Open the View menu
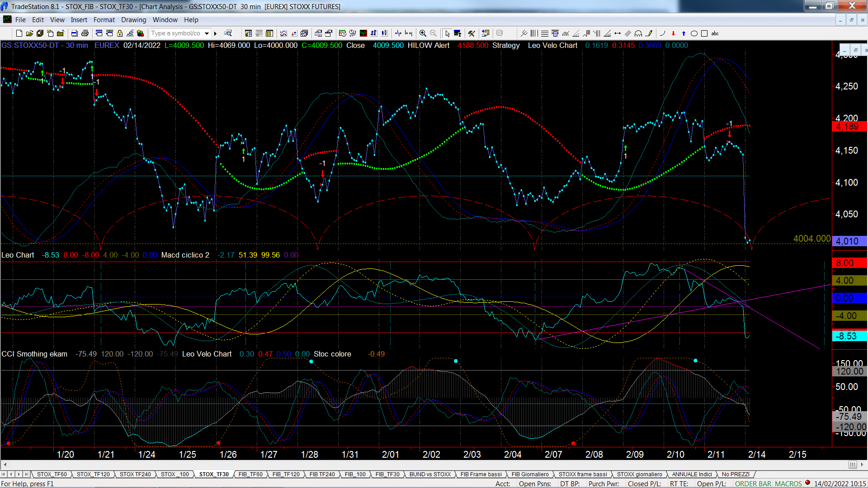The height and width of the screenshot is (488, 868). [57, 20]
